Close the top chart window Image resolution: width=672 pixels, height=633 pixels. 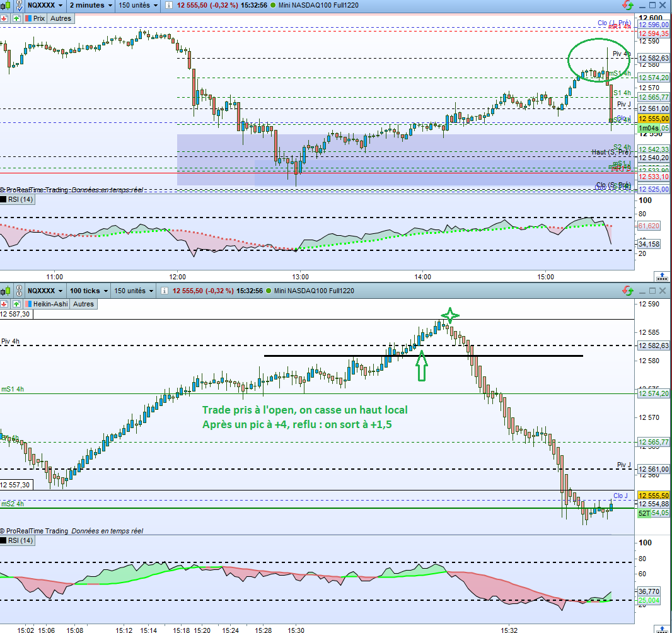click(663, 5)
